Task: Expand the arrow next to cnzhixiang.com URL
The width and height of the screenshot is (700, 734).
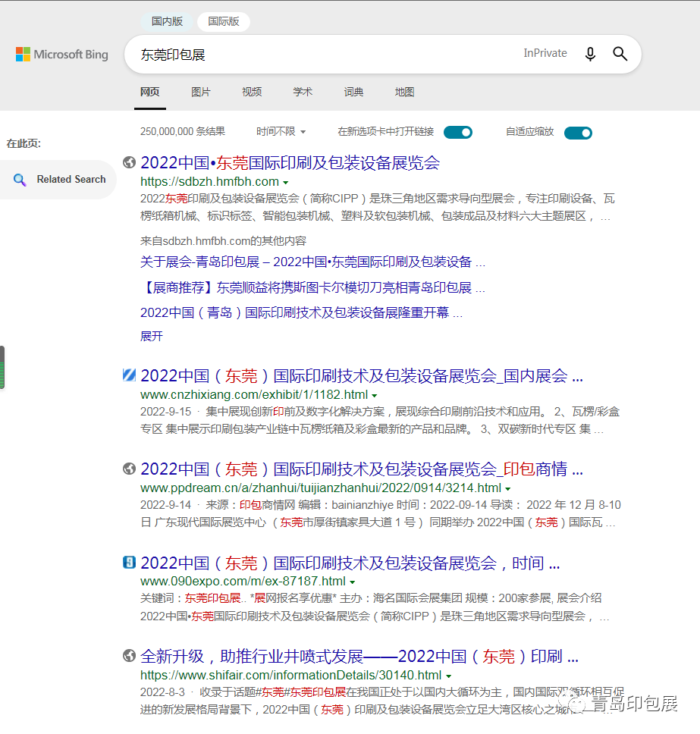Action: (x=375, y=396)
